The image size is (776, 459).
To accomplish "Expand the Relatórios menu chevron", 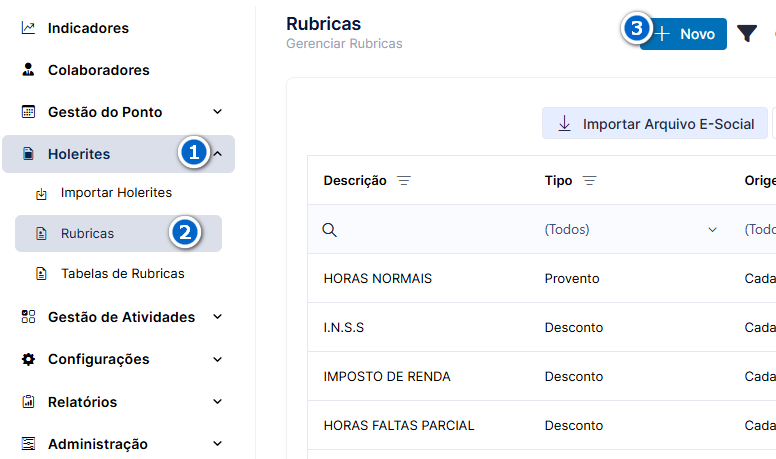I will pyautogui.click(x=217, y=402).
